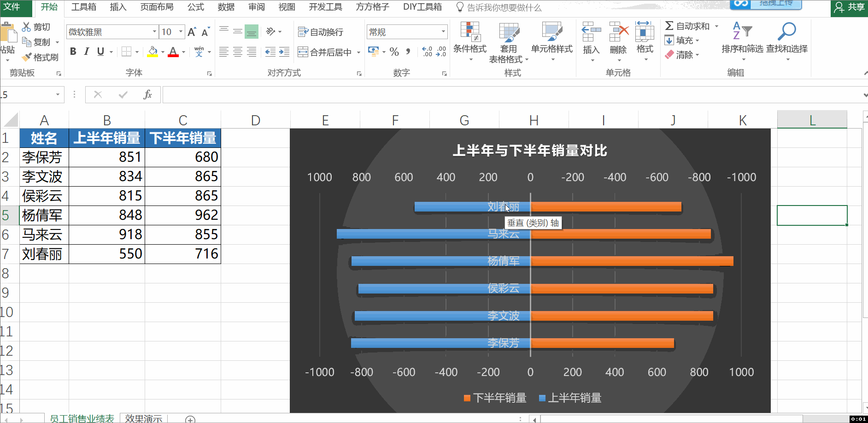
Task: Click the orange 下半年销量 legend swatch
Action: [467, 398]
